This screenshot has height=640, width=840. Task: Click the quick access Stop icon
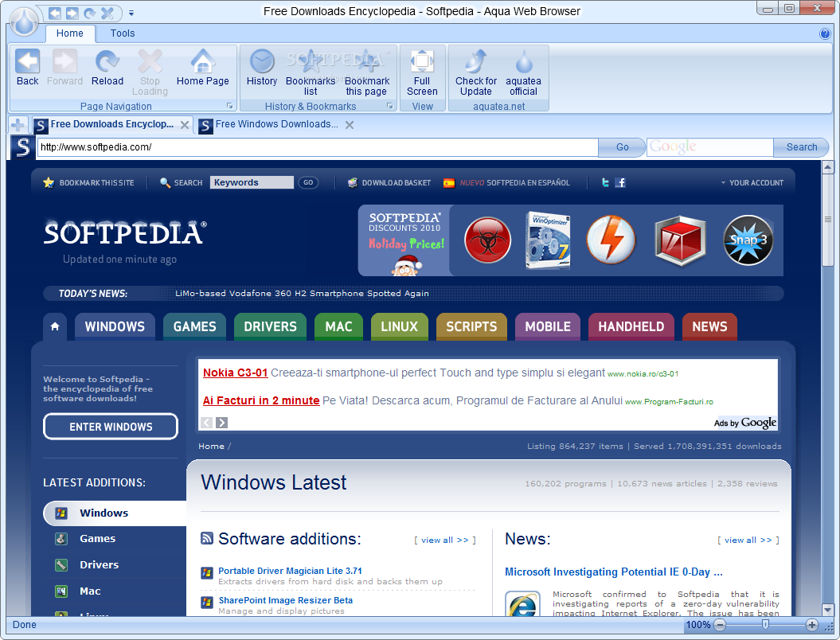click(x=107, y=12)
